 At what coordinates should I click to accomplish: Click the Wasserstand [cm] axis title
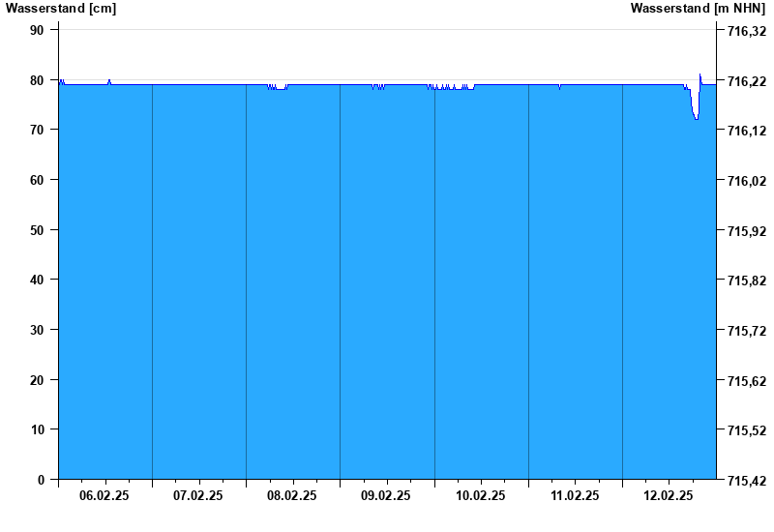point(61,9)
